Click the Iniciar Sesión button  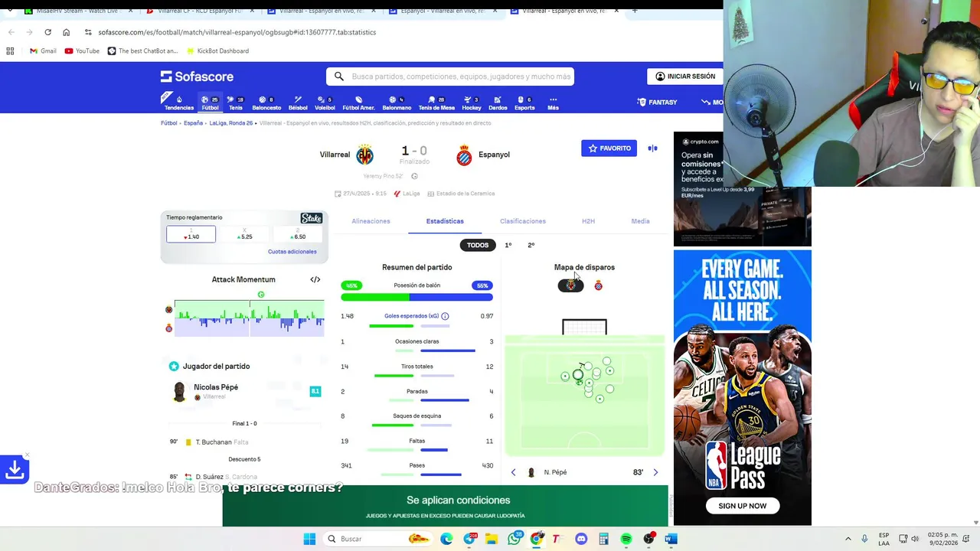coord(685,77)
